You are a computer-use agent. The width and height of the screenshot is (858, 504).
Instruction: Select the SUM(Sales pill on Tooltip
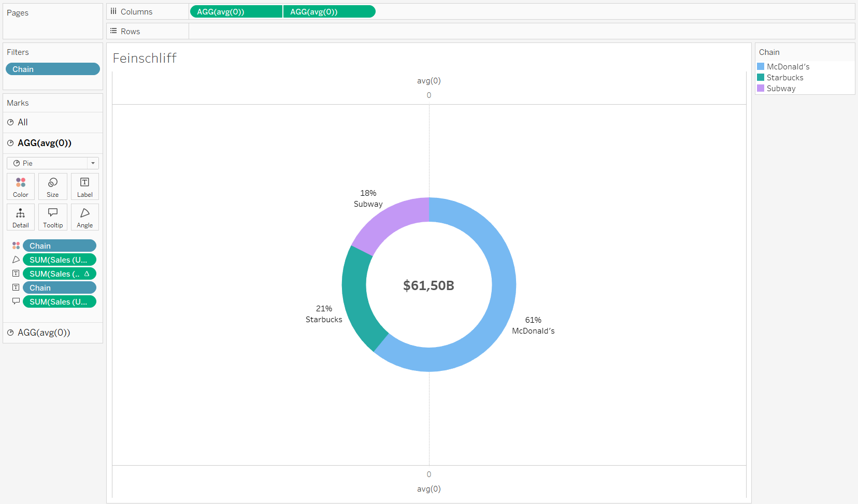(60, 301)
